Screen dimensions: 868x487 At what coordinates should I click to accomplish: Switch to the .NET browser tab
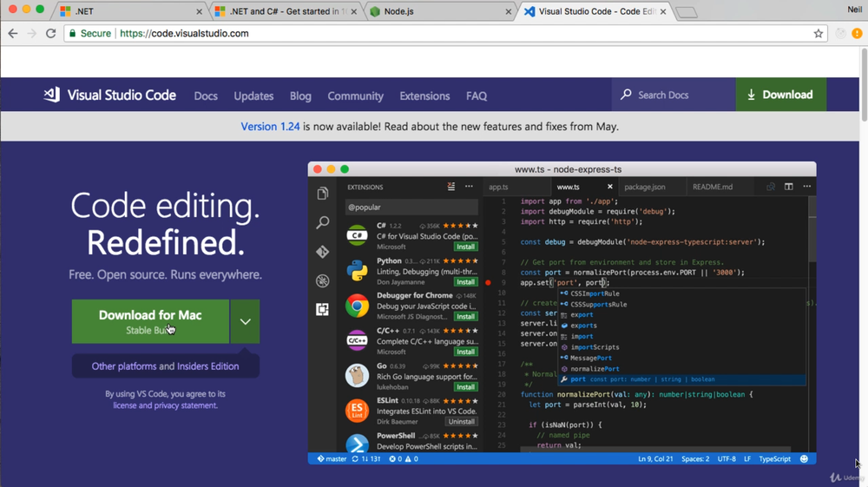tap(131, 11)
